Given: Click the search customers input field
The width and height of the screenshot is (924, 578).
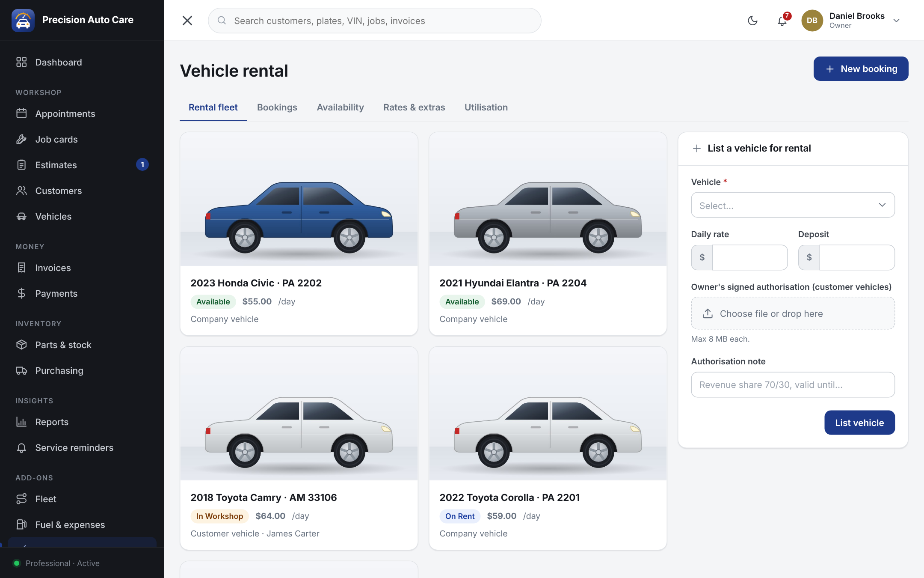Looking at the screenshot, I should click(x=375, y=21).
